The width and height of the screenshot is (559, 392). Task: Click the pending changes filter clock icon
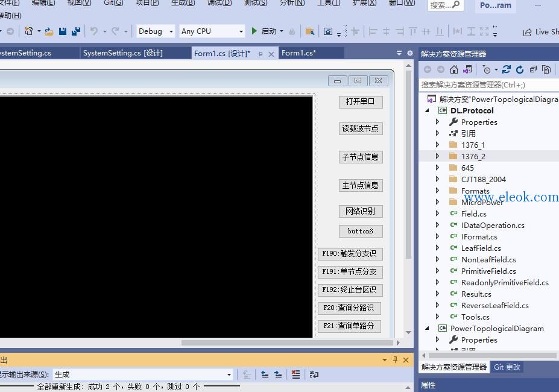click(486, 69)
